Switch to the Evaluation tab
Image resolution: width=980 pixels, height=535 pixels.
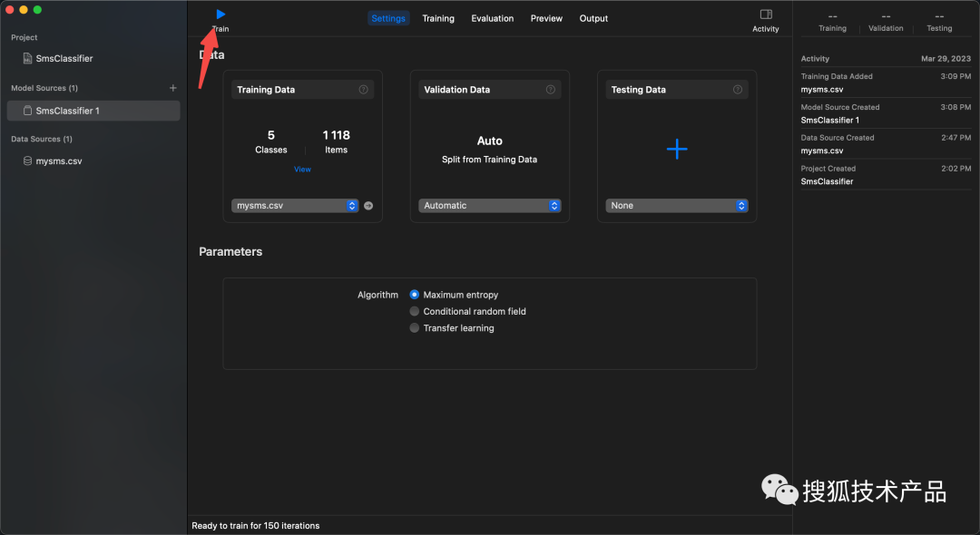pyautogui.click(x=493, y=18)
